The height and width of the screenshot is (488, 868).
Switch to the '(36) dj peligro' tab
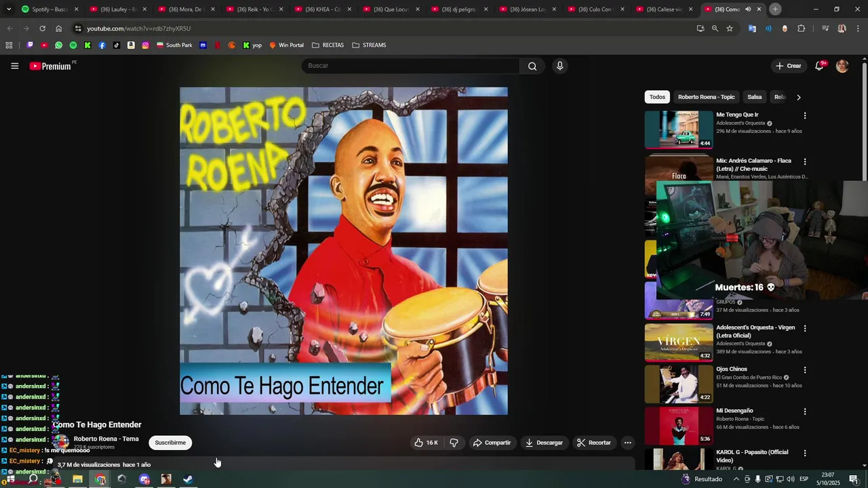point(458,9)
